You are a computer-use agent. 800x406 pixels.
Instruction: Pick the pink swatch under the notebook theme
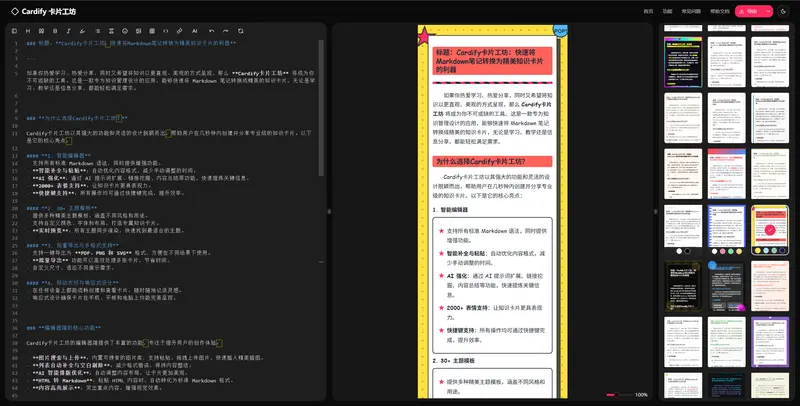click(x=722, y=251)
